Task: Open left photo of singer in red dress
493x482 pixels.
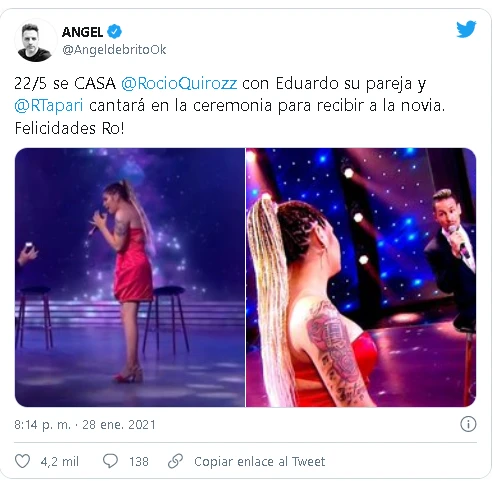Action: pyautogui.click(x=130, y=277)
